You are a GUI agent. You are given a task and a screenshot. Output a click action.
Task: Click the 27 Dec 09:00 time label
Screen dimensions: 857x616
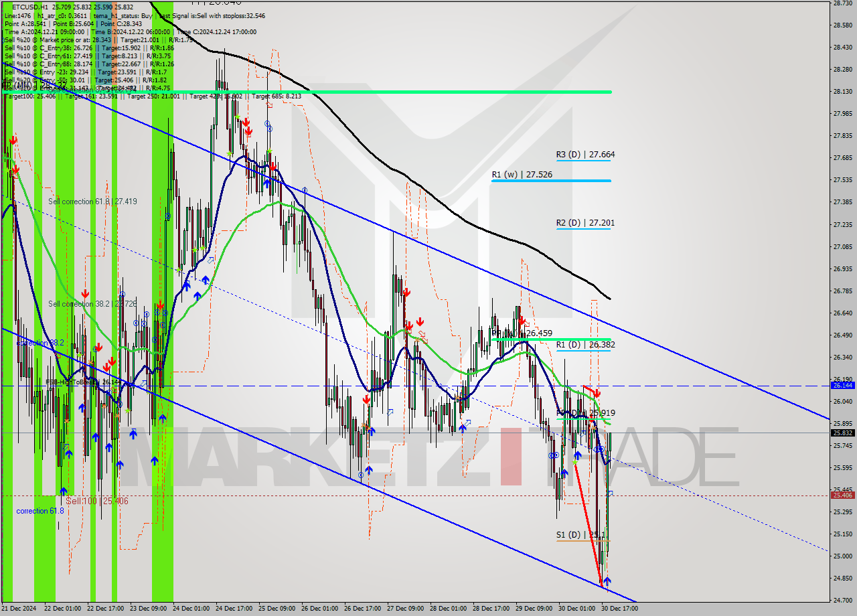point(406,609)
